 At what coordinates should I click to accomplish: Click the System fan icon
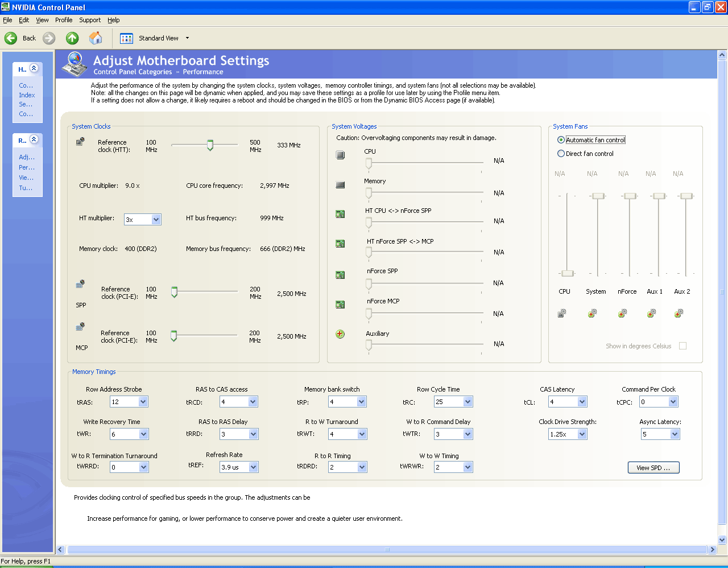592,313
